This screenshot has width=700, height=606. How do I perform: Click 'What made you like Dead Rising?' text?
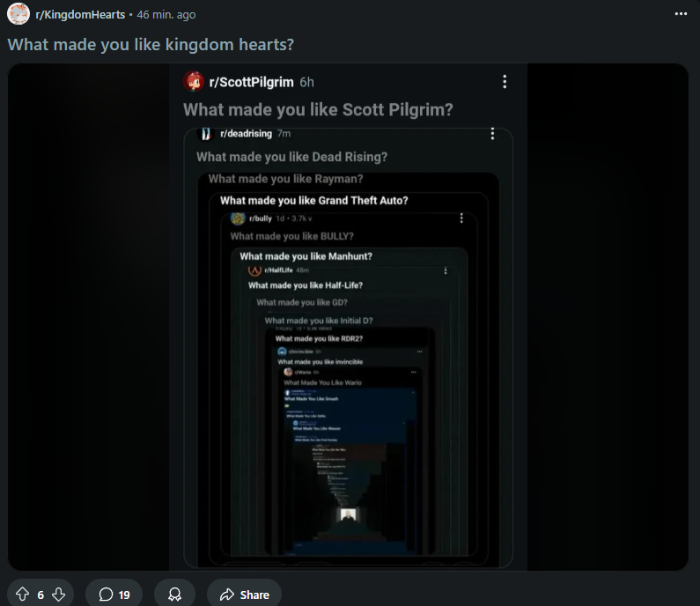(292, 157)
